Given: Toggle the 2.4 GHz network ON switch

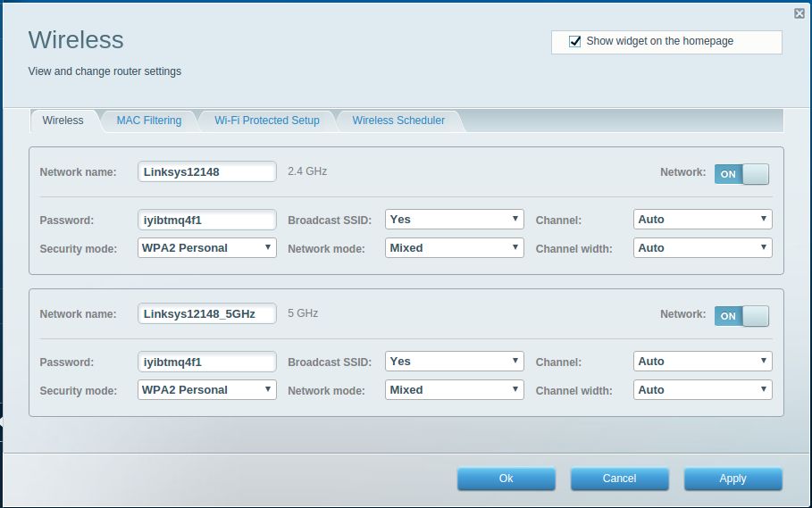Looking at the screenshot, I should [x=741, y=174].
